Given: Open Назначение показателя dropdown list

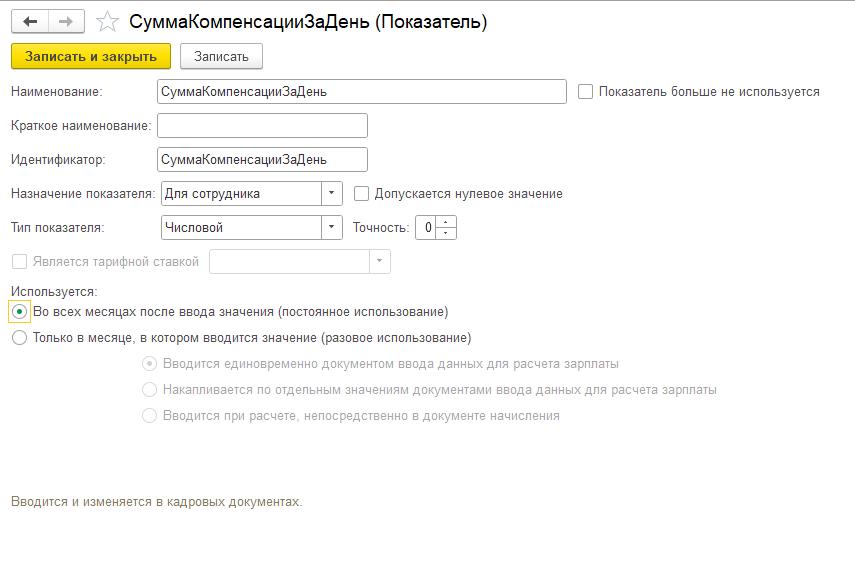Looking at the screenshot, I should (332, 194).
